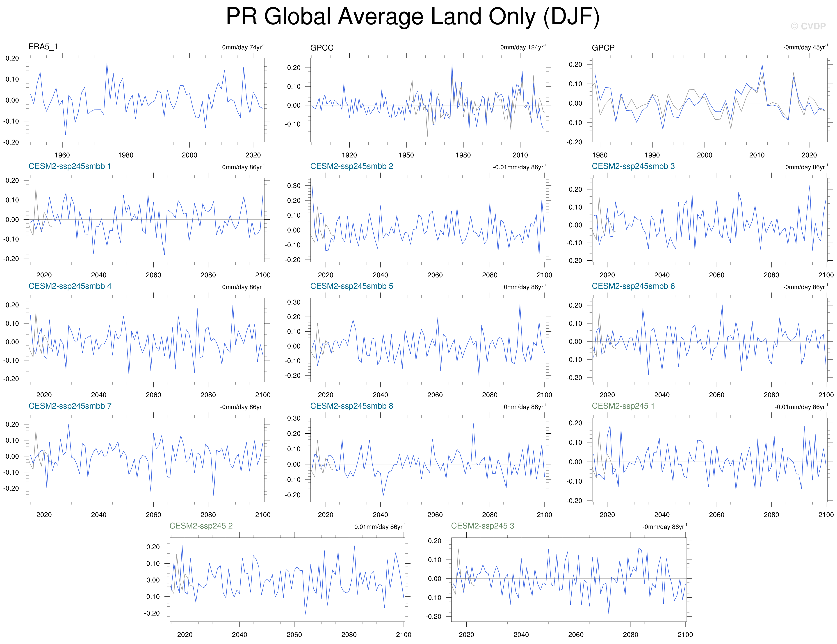Screen dimensions: 837x644
Task: Select the CESM2-ssp245smbb 3 title
Action: click(633, 166)
